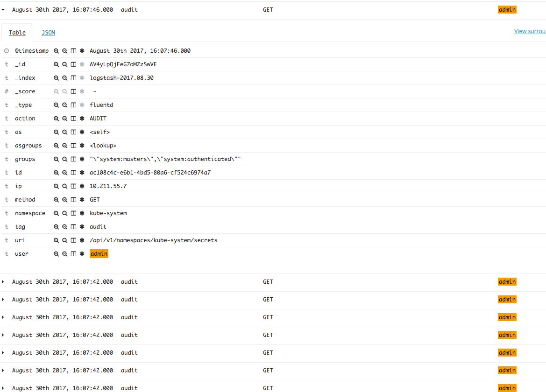Filter out value on user row

tap(65, 254)
